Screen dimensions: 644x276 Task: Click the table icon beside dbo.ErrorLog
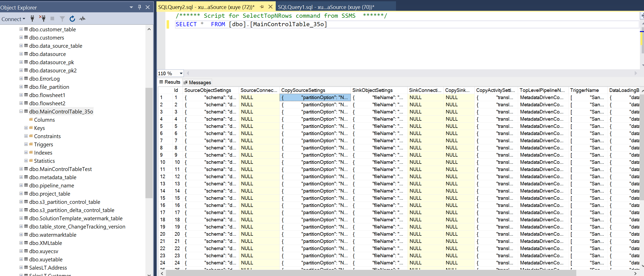click(x=26, y=79)
